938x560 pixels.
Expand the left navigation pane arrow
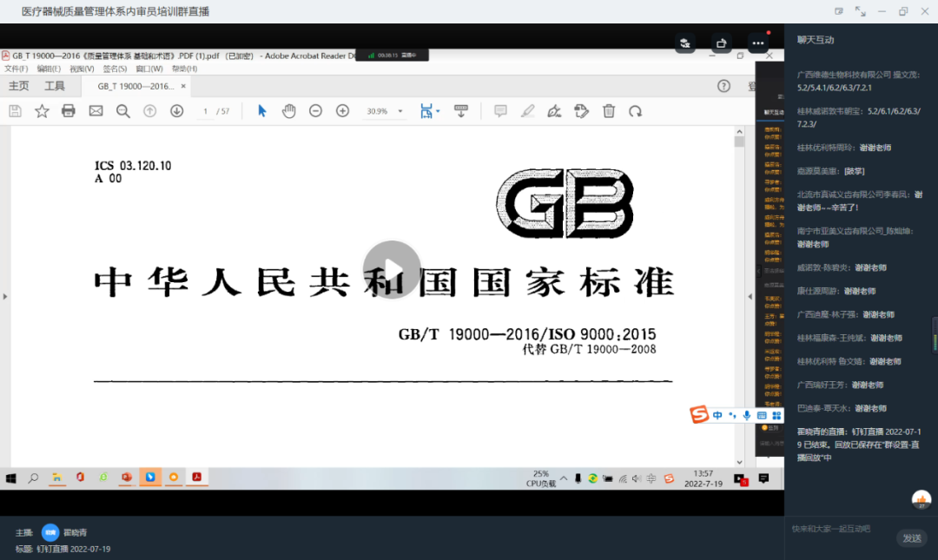(x=5, y=296)
